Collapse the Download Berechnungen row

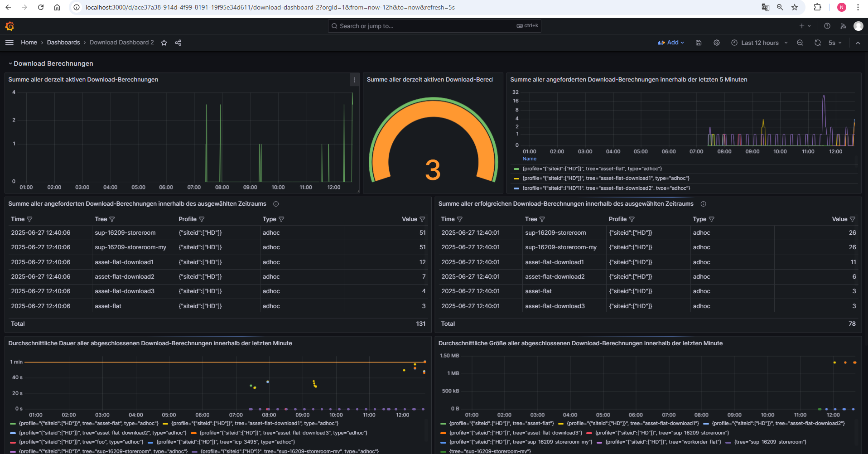coord(53,63)
